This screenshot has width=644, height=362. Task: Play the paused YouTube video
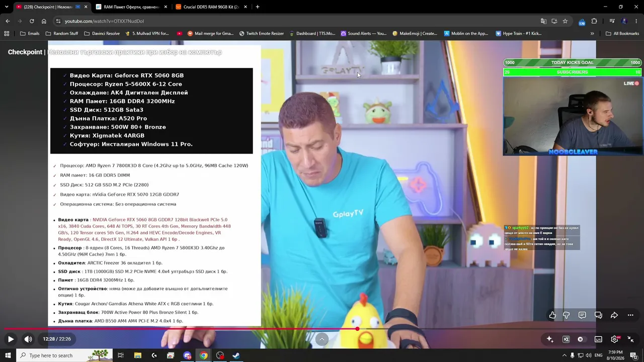[x=11, y=339]
